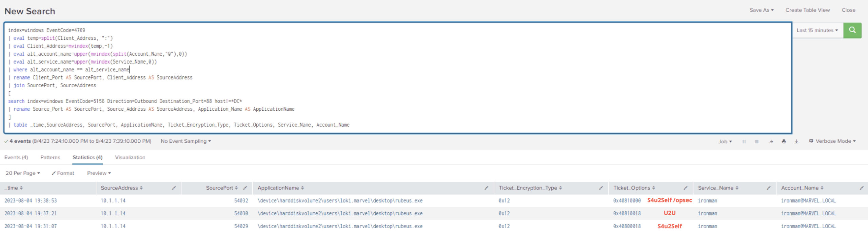Click service name ironman in the 19:38:53 row
868x232 pixels.
(x=708, y=201)
